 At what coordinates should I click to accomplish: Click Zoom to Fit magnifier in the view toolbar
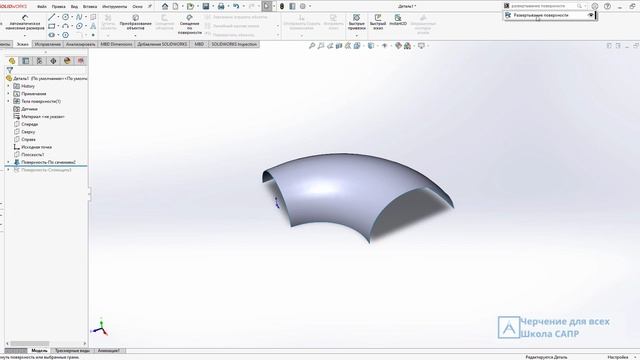tap(312, 46)
